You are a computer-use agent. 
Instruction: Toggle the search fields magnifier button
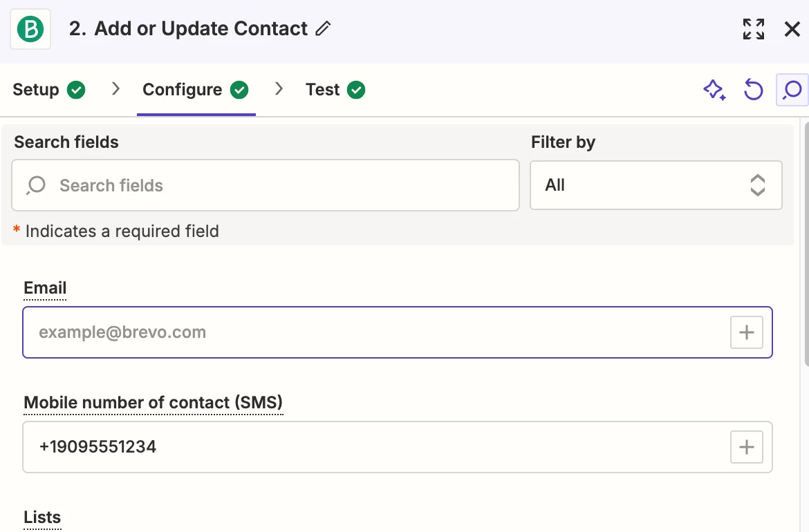pos(792,90)
